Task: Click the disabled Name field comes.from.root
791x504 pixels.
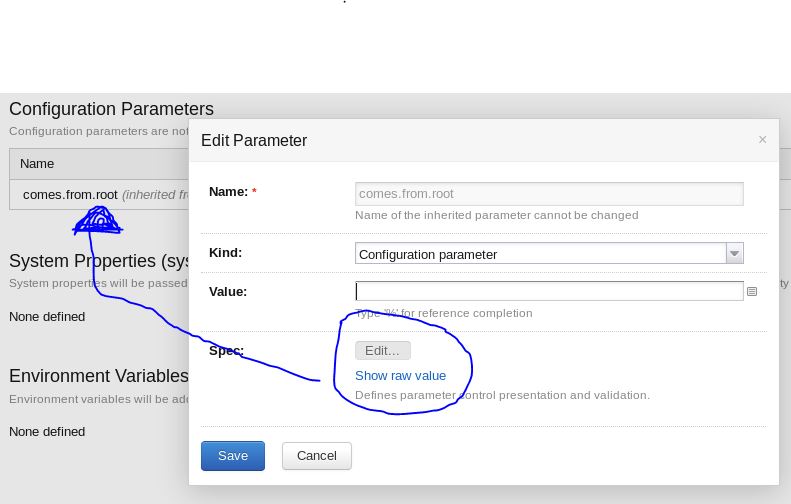Action: pyautogui.click(x=549, y=194)
